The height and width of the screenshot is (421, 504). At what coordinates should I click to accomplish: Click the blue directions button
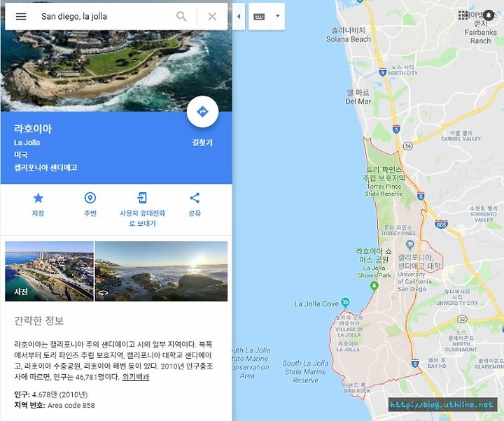point(202,112)
